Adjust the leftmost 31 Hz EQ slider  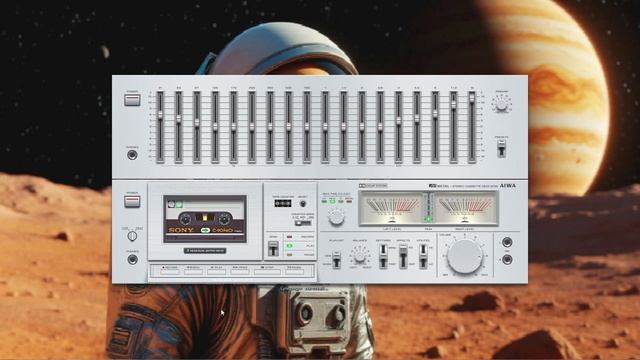tap(160, 127)
